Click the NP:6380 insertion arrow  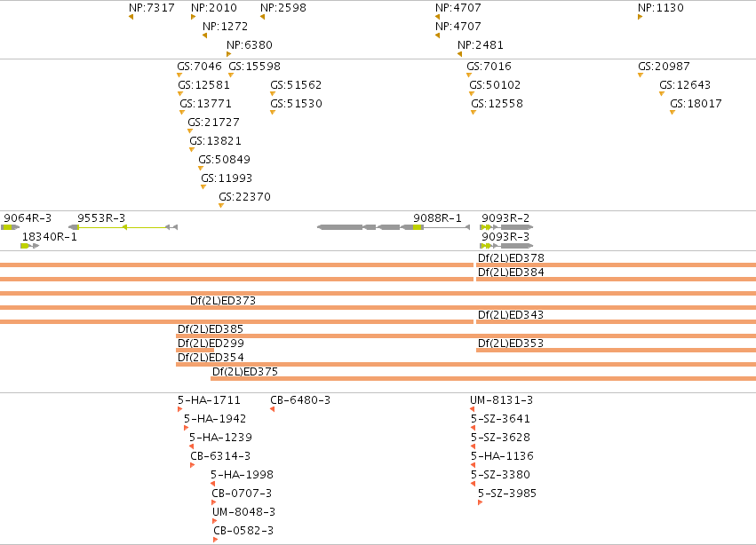229,54
